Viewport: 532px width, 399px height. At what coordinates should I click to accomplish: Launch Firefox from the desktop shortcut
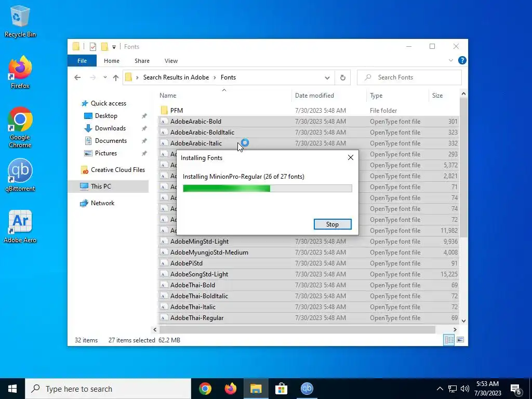[20, 72]
